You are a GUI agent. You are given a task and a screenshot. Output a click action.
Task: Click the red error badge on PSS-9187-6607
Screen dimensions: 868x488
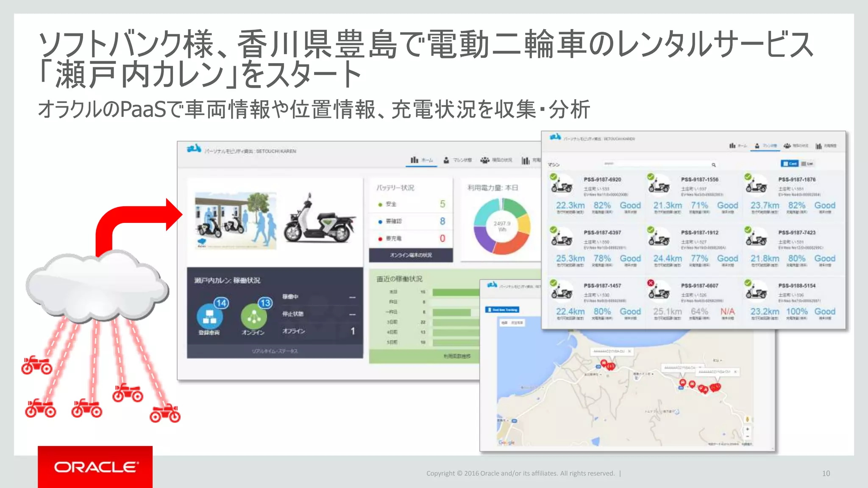[x=651, y=283]
